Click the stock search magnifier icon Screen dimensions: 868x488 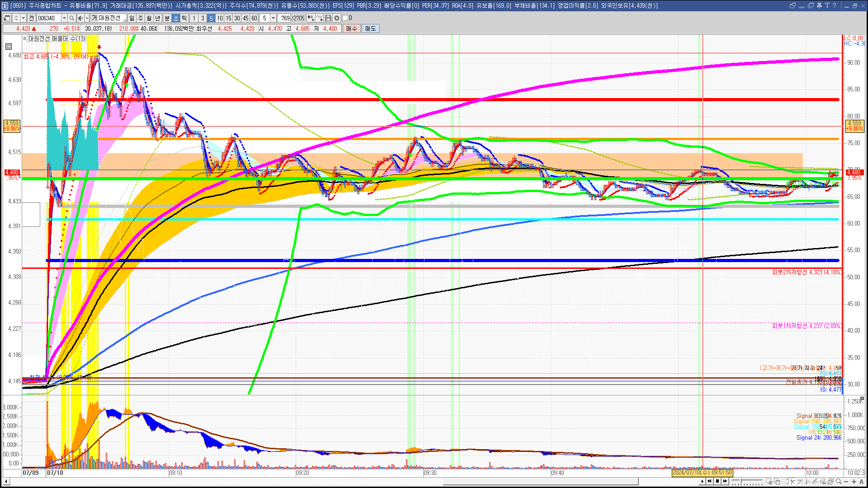coord(71,18)
